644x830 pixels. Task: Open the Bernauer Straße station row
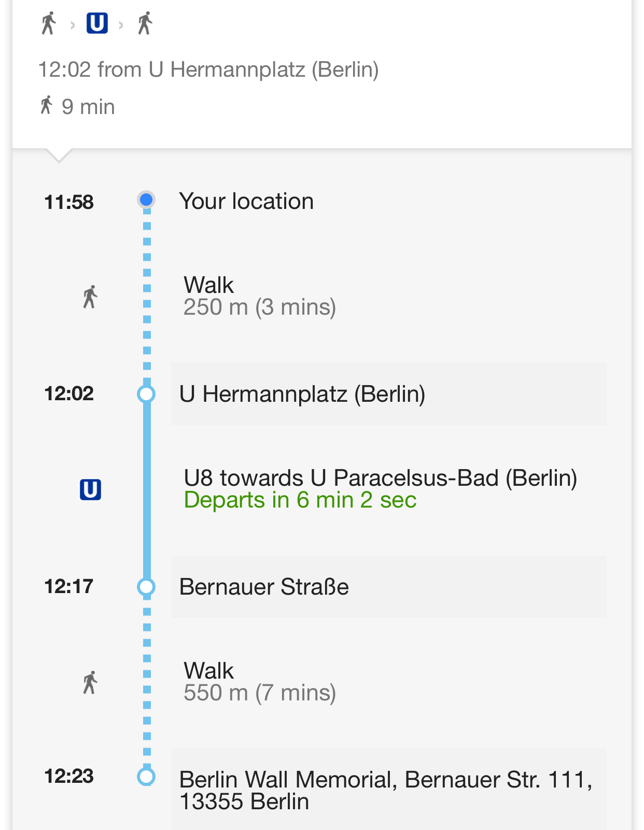[388, 587]
